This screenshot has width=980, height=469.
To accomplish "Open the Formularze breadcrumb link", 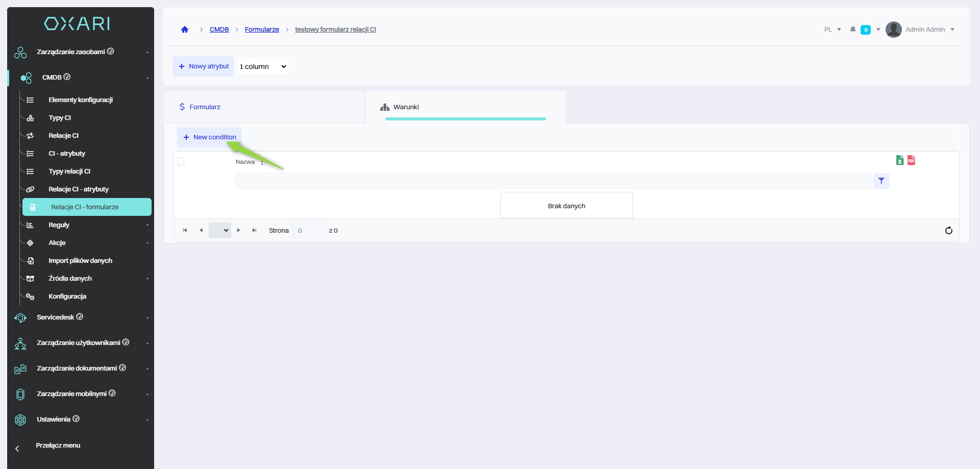I will click(x=262, y=30).
